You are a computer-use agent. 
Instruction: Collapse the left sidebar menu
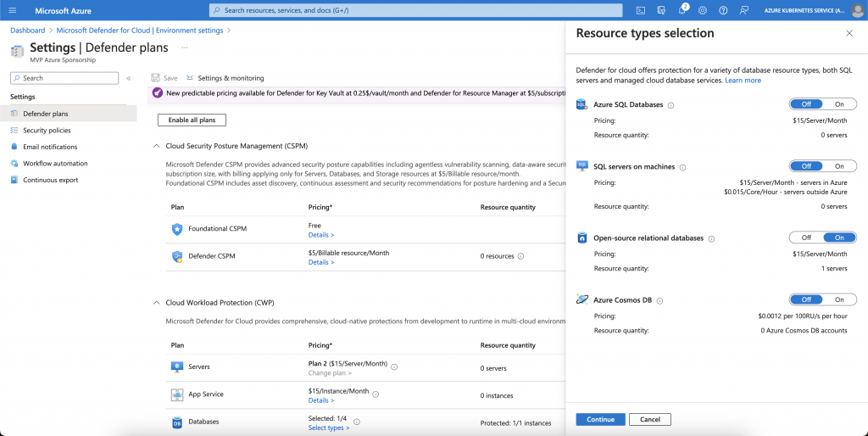point(129,78)
